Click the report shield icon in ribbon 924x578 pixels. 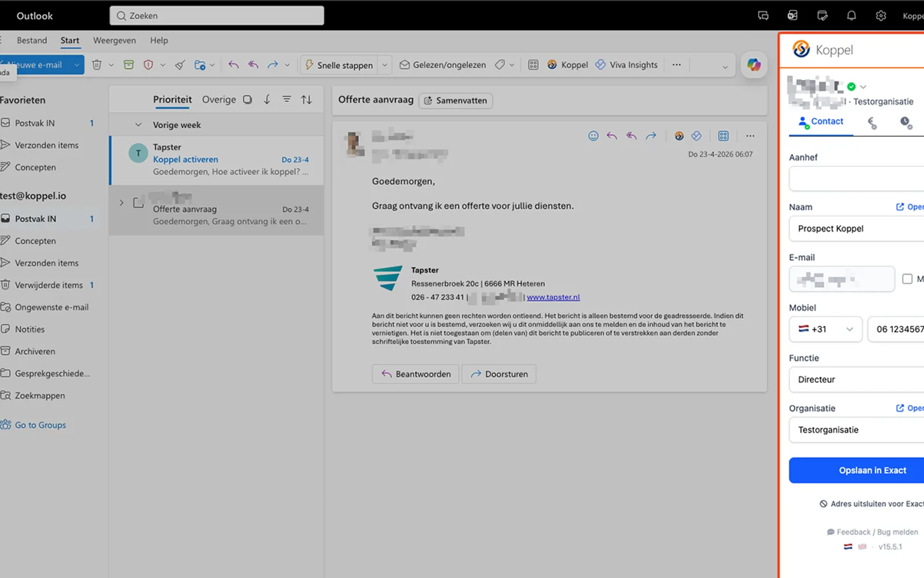coord(148,65)
